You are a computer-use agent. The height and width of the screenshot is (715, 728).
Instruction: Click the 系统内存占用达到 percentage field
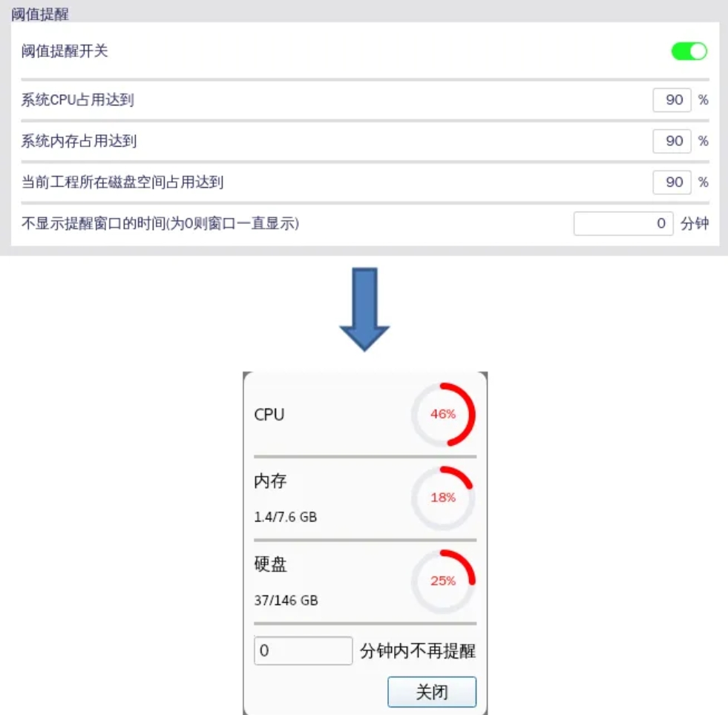click(x=672, y=141)
